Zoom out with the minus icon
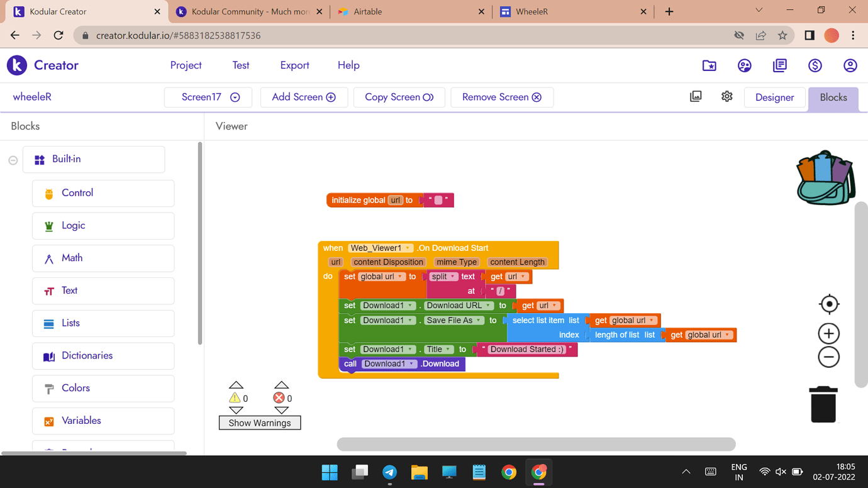Image resolution: width=868 pixels, height=488 pixels. click(829, 357)
